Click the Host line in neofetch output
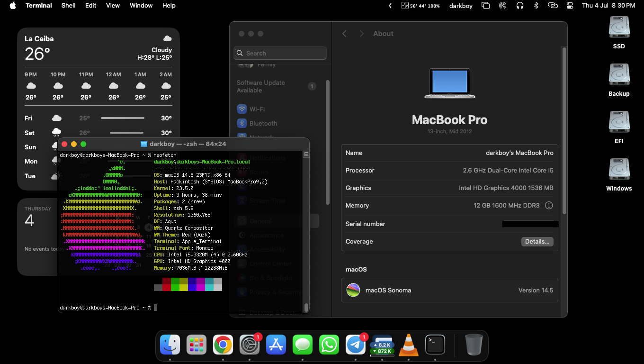644x364 pixels. click(211, 182)
